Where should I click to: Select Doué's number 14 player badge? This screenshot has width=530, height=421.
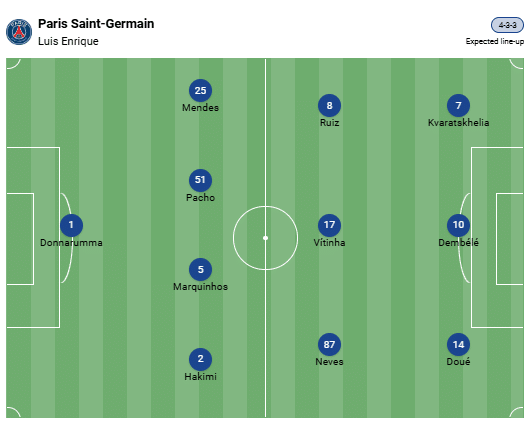click(x=458, y=345)
